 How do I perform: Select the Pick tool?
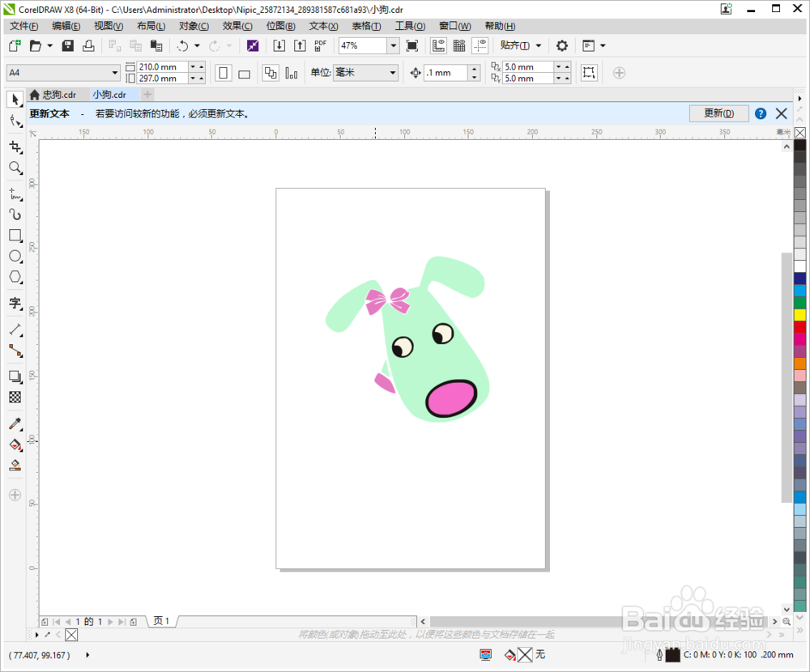(15, 99)
